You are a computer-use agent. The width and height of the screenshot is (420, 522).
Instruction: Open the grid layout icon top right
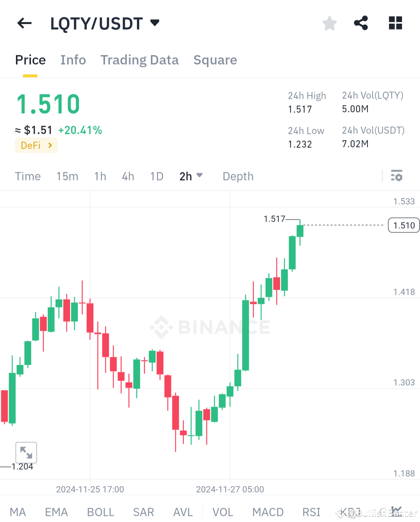[x=395, y=23]
